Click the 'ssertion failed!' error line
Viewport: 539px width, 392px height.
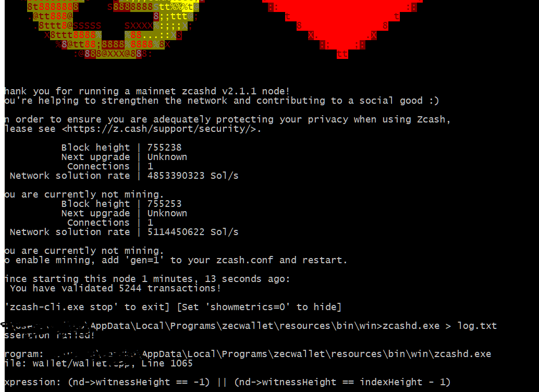(x=50, y=335)
